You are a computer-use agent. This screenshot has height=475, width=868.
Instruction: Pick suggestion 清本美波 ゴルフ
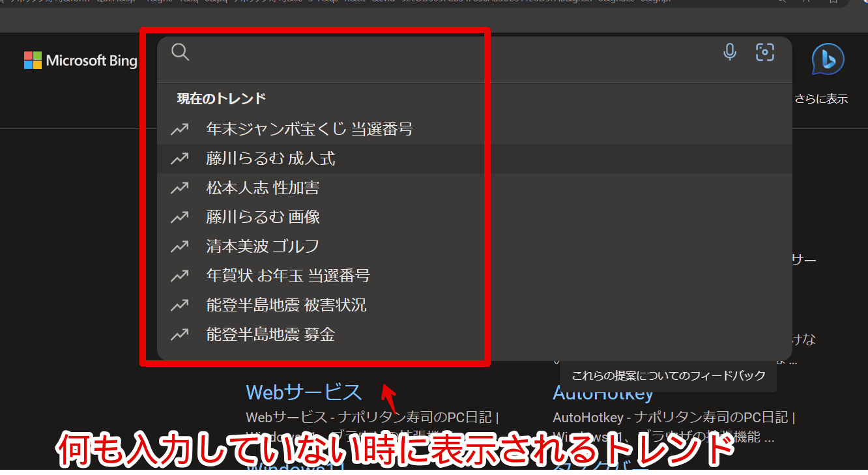coord(474,246)
